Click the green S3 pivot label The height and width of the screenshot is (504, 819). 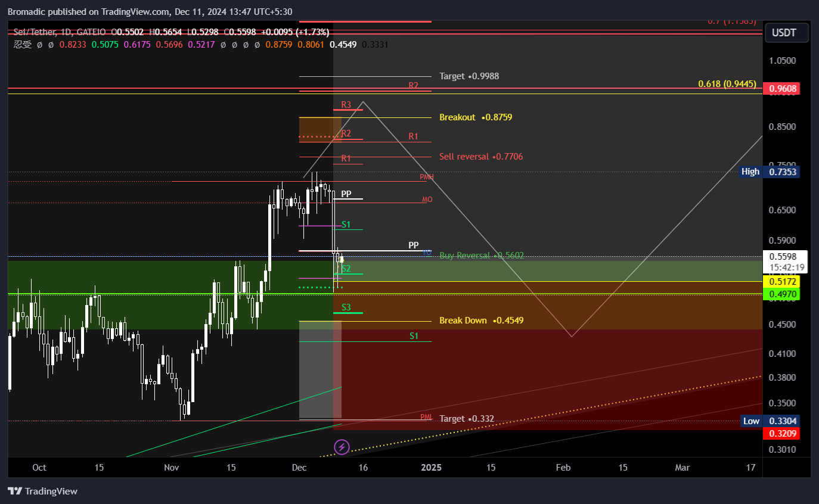[346, 307]
